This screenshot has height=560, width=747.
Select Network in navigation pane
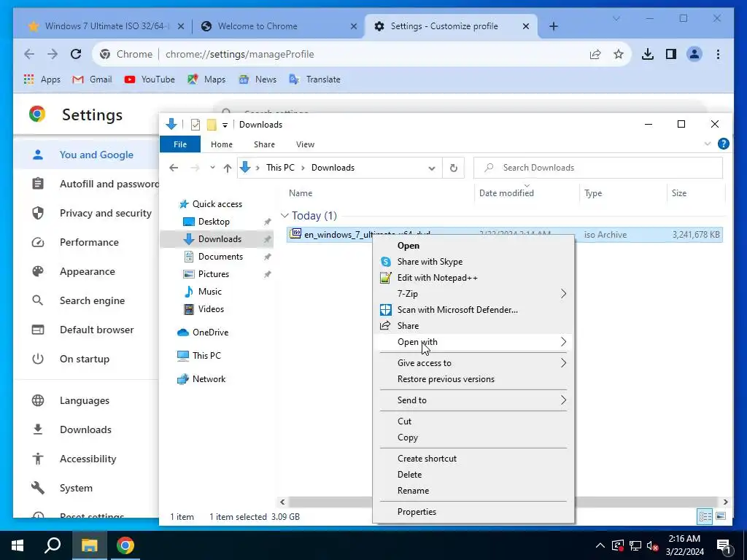pyautogui.click(x=209, y=379)
